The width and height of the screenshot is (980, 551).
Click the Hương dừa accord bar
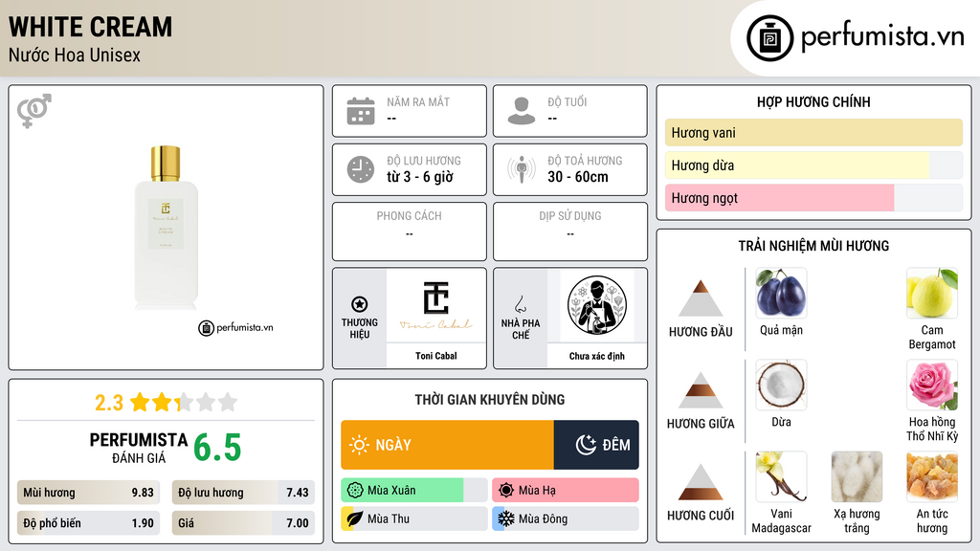coord(813,165)
